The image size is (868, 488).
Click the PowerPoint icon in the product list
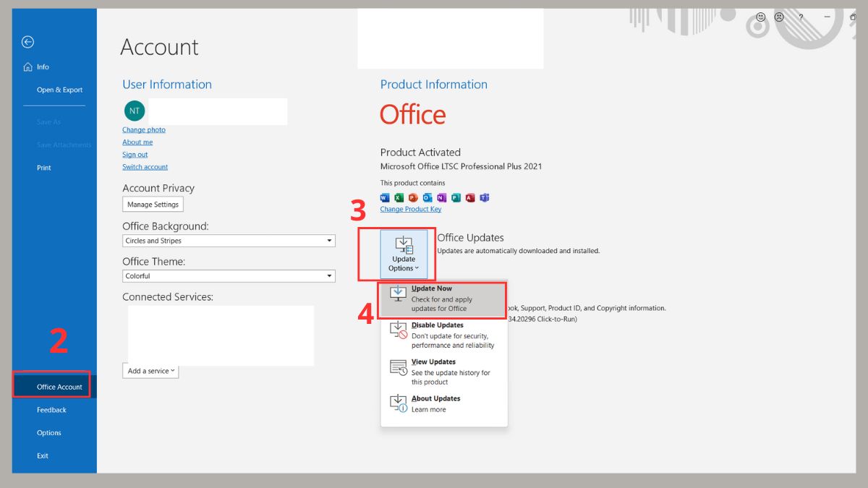pos(412,197)
